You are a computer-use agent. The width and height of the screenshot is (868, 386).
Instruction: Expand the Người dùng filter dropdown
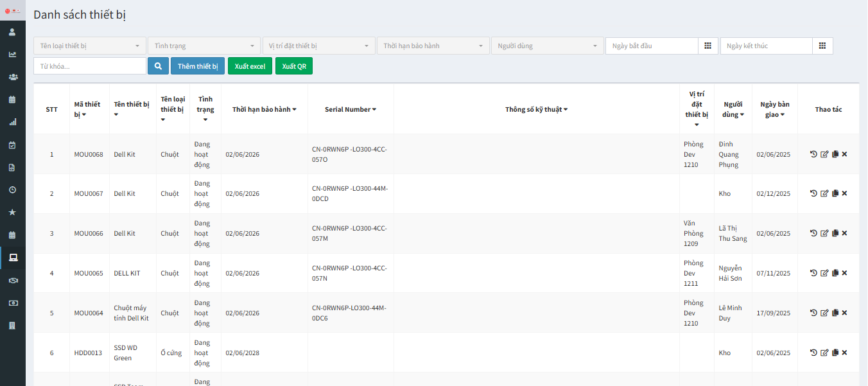tap(548, 46)
